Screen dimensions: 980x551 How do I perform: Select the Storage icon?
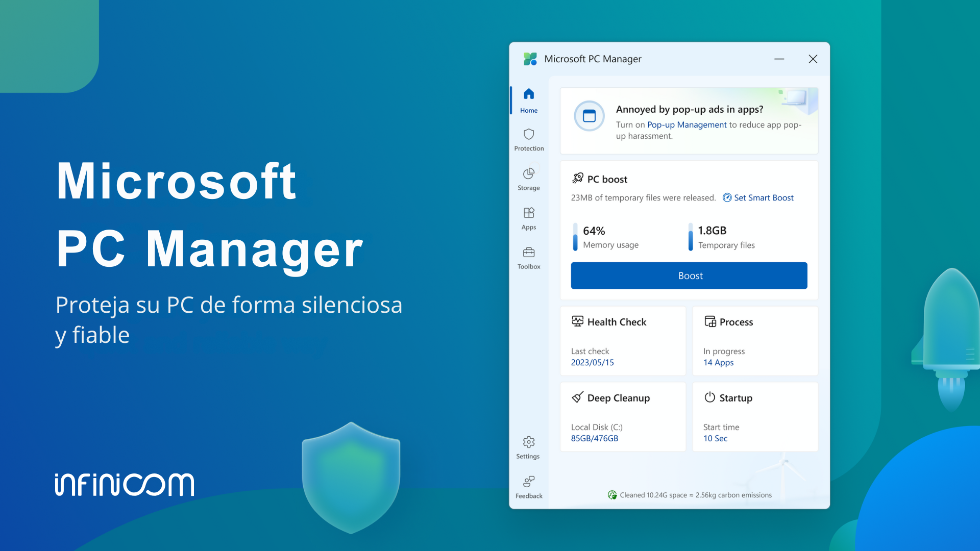(528, 173)
